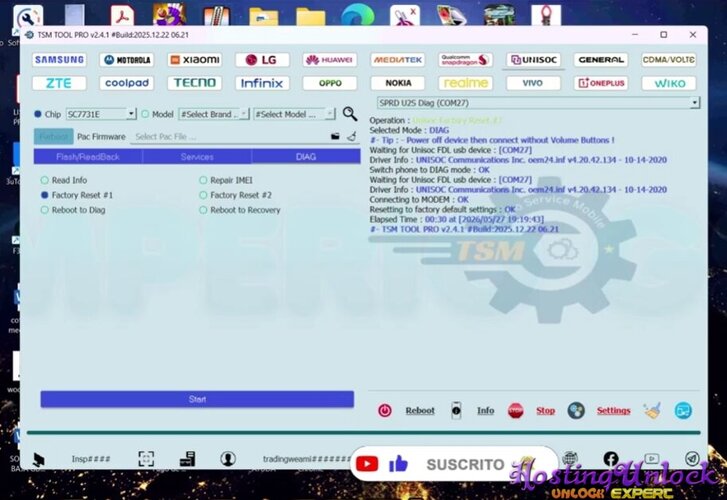
Task: Click the blue Start button
Action: pyautogui.click(x=197, y=399)
